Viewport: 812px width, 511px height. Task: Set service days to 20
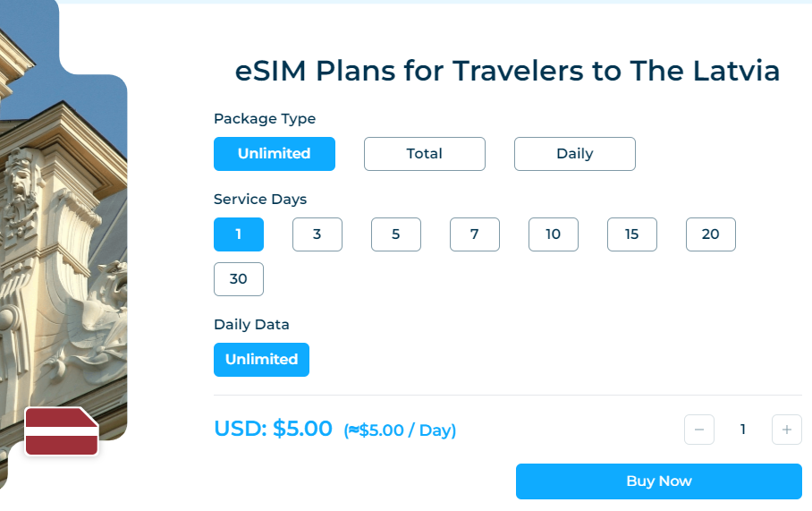[711, 234]
